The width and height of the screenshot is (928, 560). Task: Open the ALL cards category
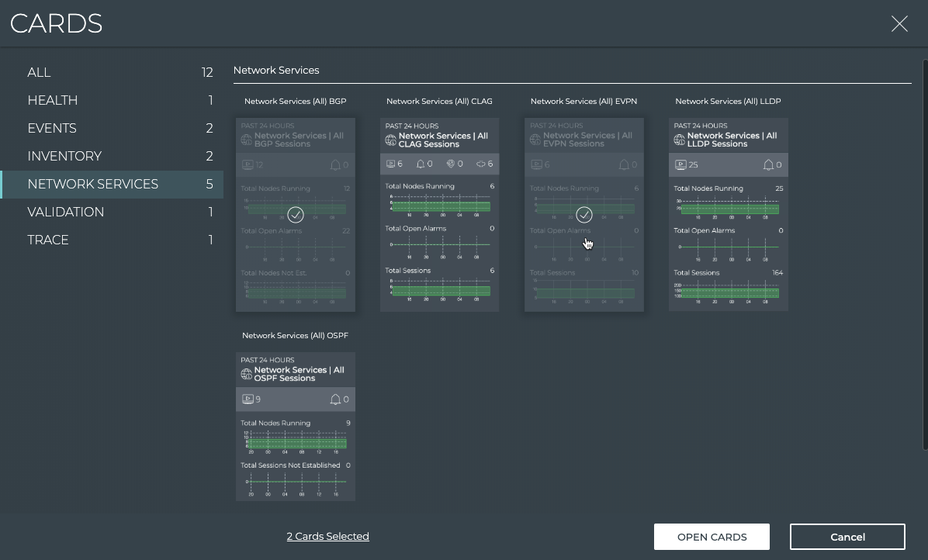[40, 72]
